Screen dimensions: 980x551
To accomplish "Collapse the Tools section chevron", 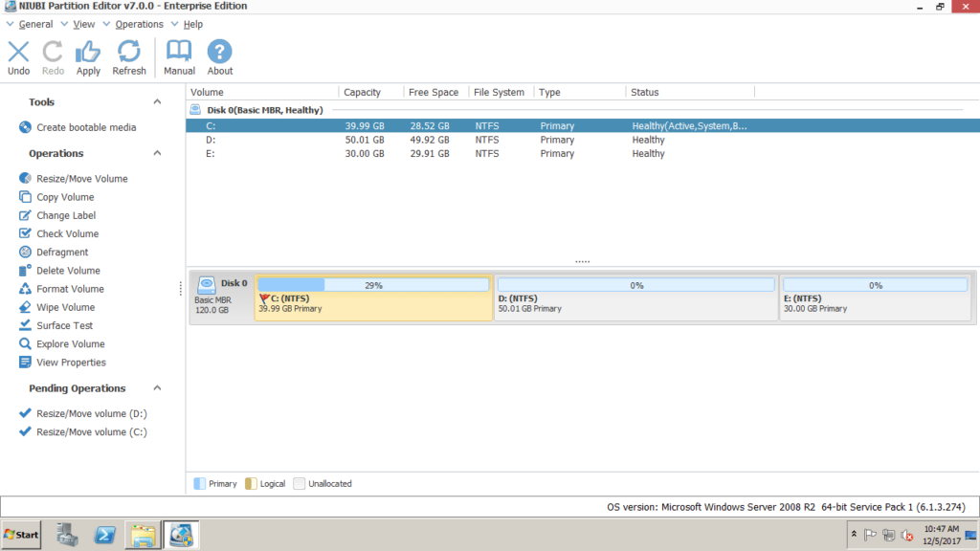I will coord(157,102).
